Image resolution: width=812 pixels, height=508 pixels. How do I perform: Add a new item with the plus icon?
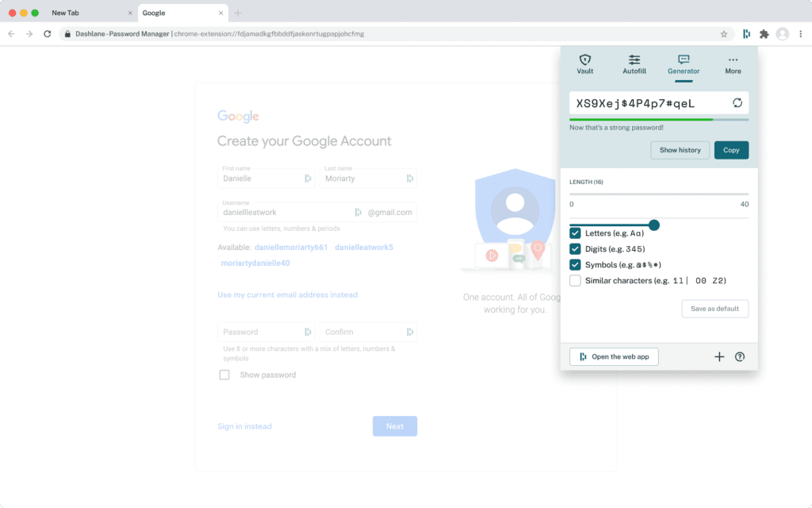(x=719, y=356)
